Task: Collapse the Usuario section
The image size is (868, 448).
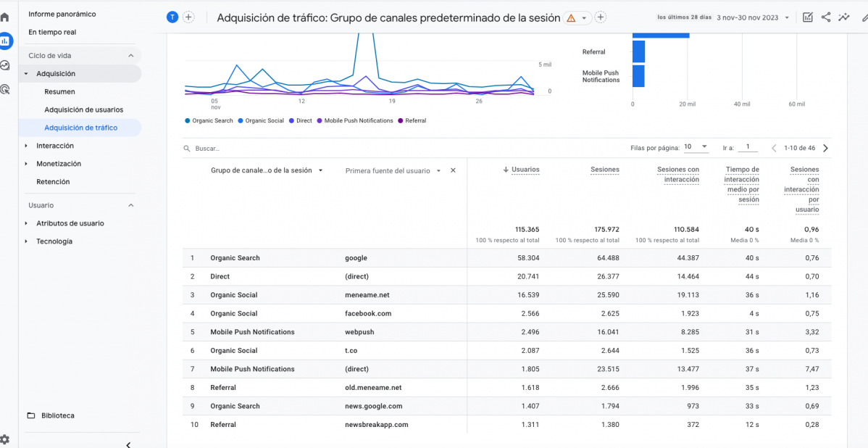Action: click(131, 205)
